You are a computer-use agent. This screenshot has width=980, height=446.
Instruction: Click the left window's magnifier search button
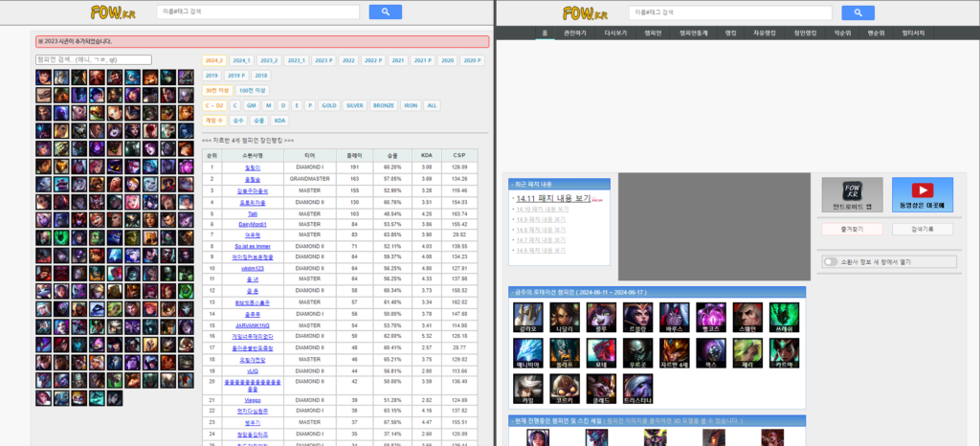[385, 11]
